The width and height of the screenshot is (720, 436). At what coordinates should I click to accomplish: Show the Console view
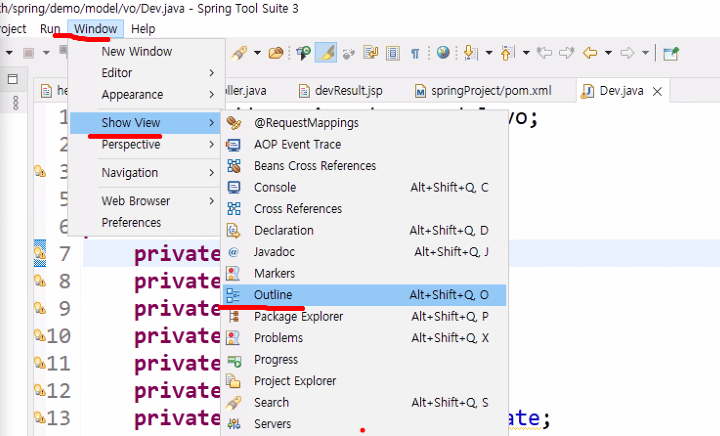pyautogui.click(x=365, y=187)
